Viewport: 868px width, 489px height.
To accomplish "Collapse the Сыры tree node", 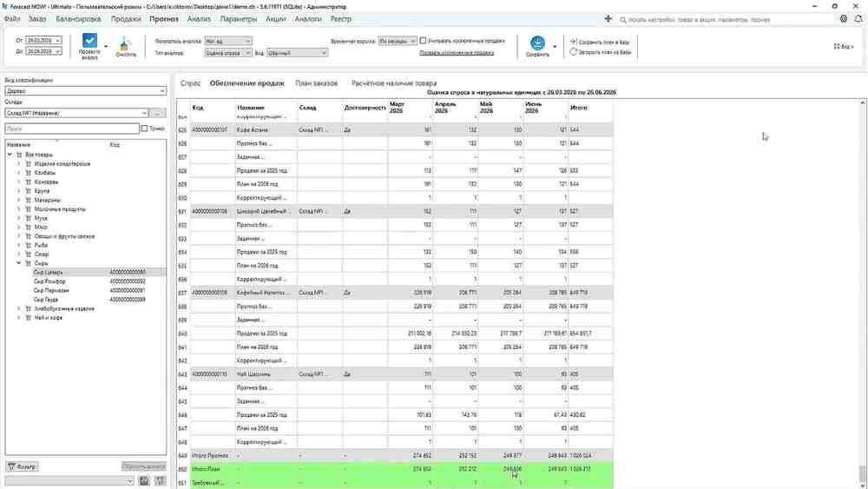I will 19,263.
